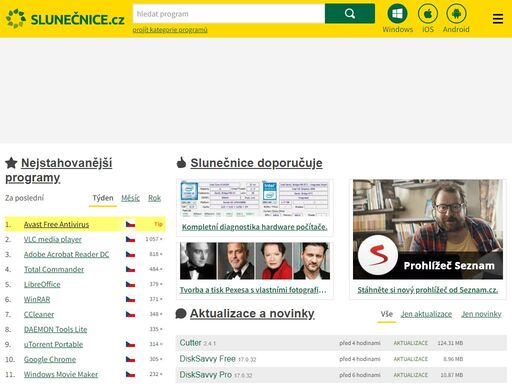Open the hamburger menu icon
This screenshot has width=512, height=384.
click(498, 19)
